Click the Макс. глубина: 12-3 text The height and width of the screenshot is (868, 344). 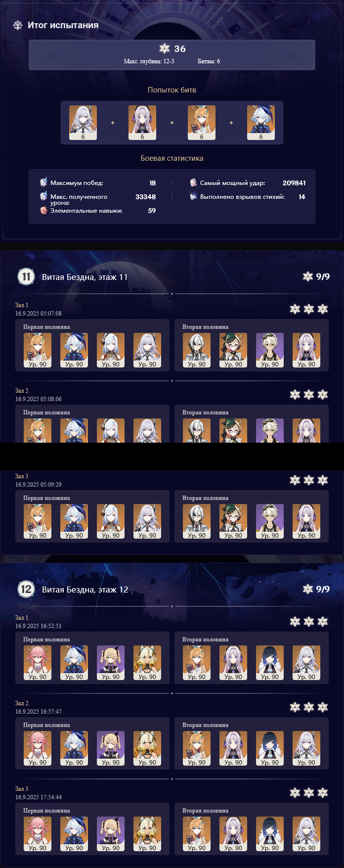[149, 61]
